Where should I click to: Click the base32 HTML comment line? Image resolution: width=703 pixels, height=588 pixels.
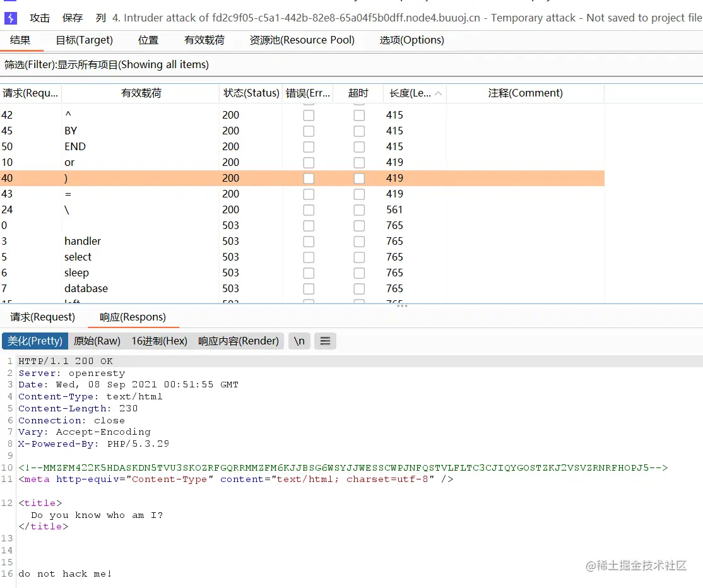click(343, 468)
